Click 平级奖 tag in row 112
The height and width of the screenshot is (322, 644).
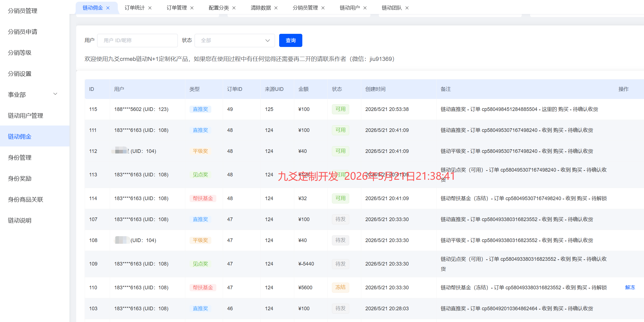[200, 151]
